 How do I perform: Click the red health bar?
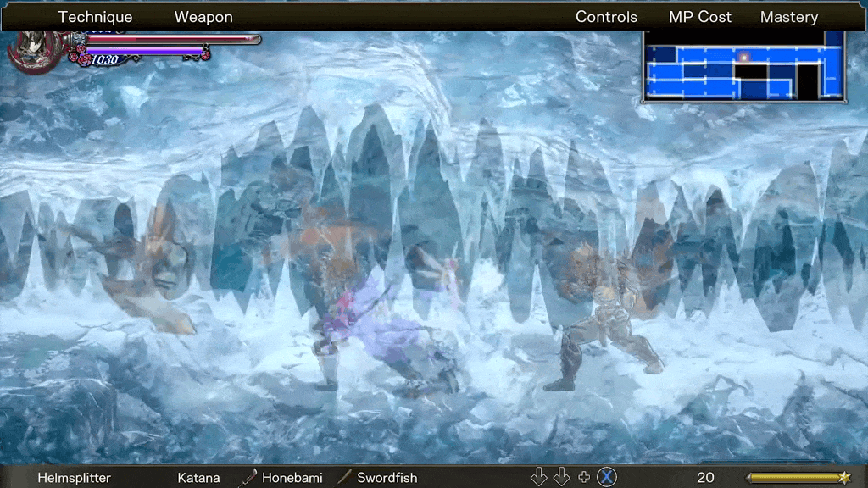click(x=170, y=39)
